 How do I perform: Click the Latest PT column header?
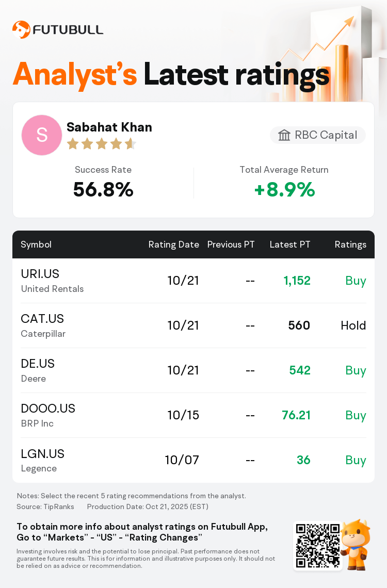point(290,244)
